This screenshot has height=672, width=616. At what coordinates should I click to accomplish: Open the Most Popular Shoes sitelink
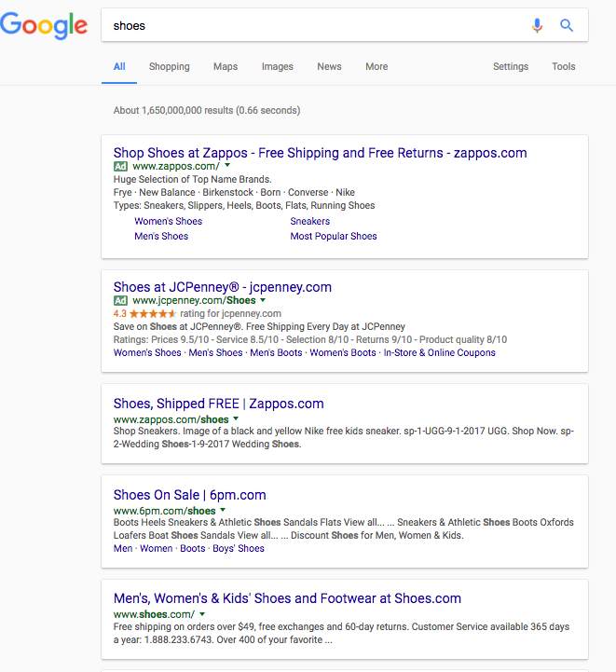point(334,236)
